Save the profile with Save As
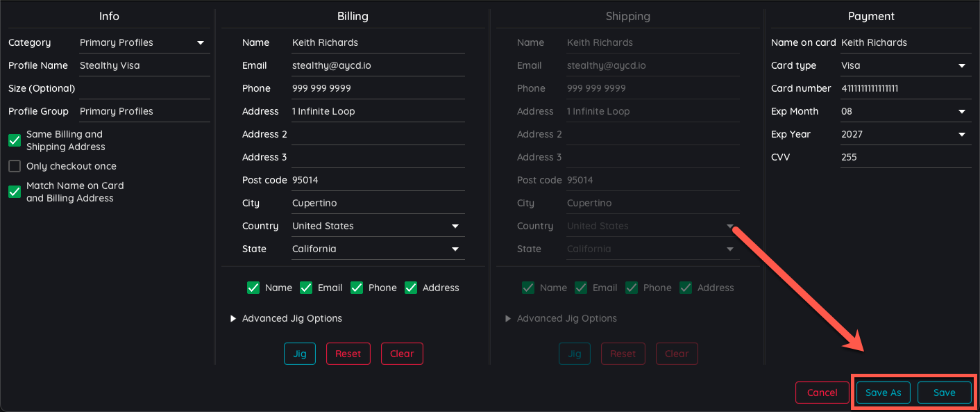The width and height of the screenshot is (980, 412). click(x=883, y=392)
